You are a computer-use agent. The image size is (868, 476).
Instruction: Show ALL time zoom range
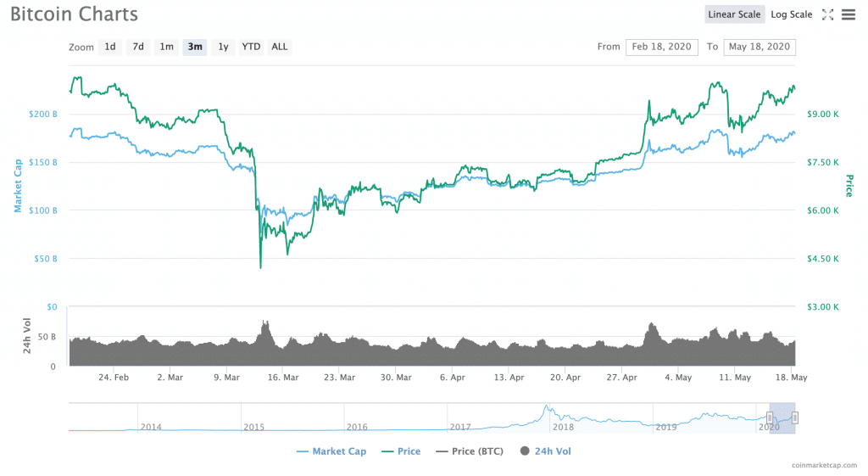tap(280, 47)
